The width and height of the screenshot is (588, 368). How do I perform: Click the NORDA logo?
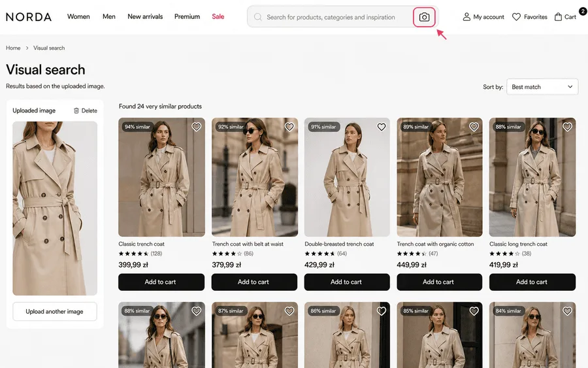click(29, 17)
